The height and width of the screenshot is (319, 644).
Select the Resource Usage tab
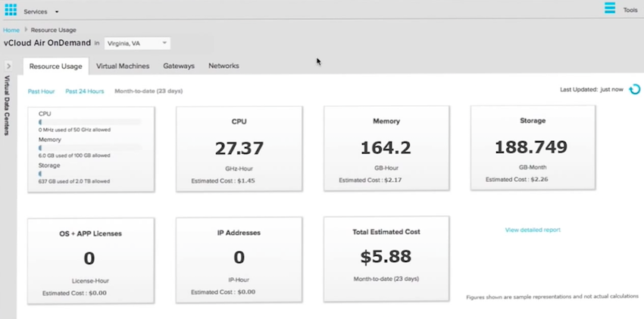tap(56, 66)
